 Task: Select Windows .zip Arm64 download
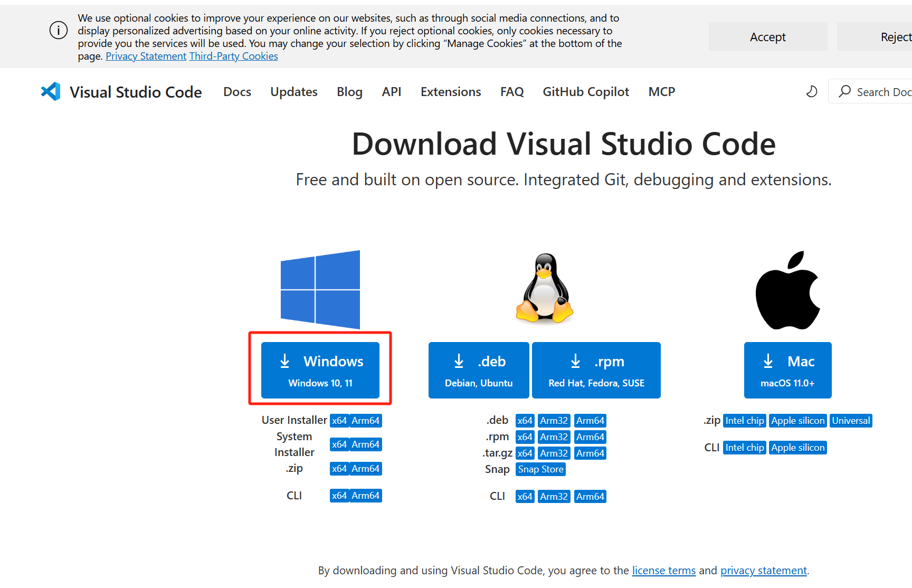[366, 469]
